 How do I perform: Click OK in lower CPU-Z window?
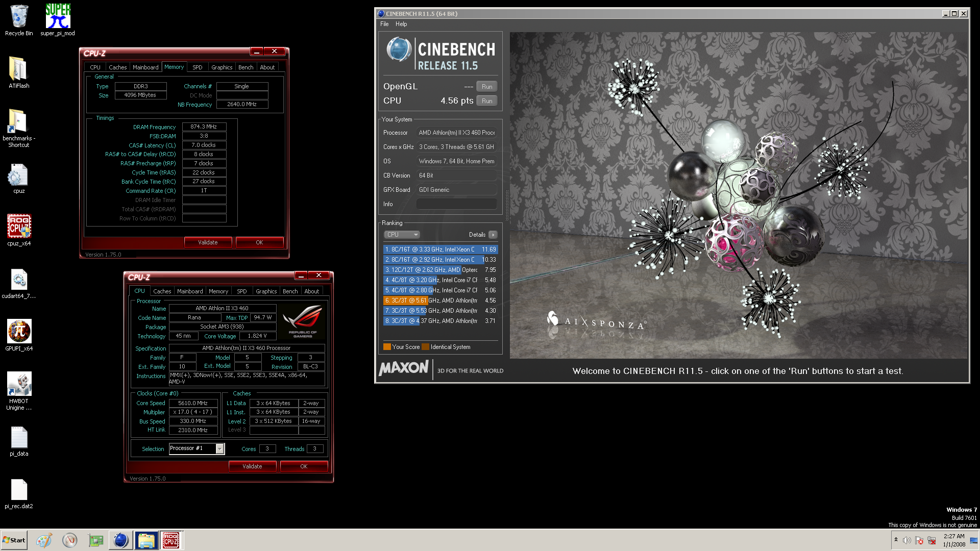pos(304,466)
